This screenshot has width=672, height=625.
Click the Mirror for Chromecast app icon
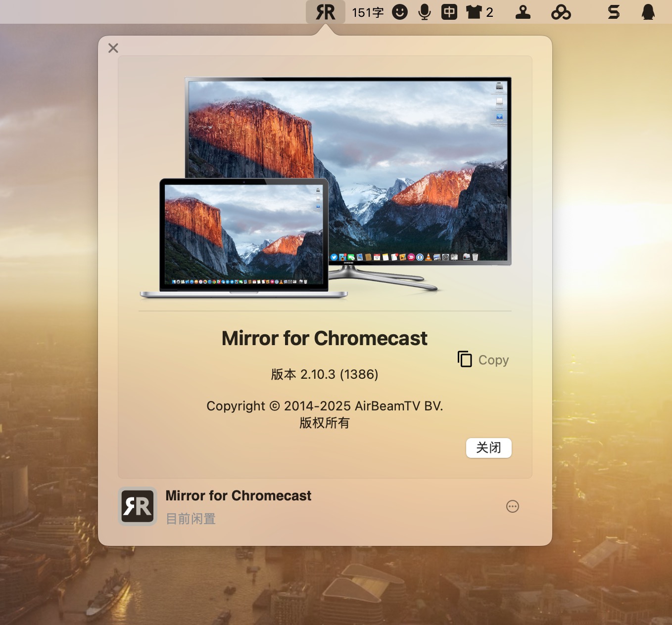138,506
